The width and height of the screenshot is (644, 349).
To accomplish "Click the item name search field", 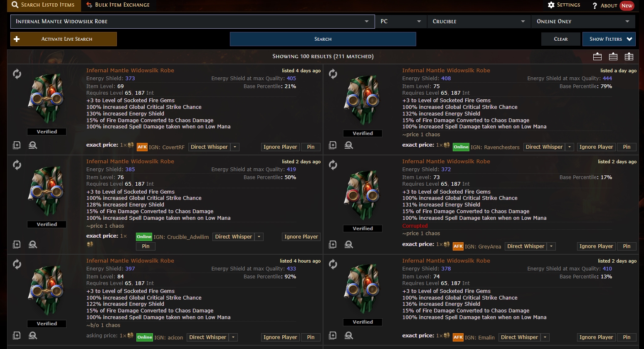I will click(x=187, y=21).
